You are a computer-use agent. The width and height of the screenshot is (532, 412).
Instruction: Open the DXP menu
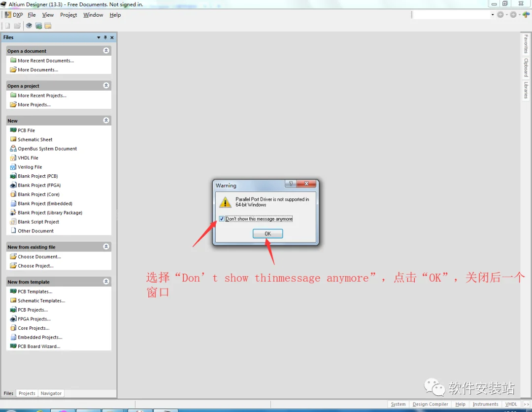tap(14, 15)
